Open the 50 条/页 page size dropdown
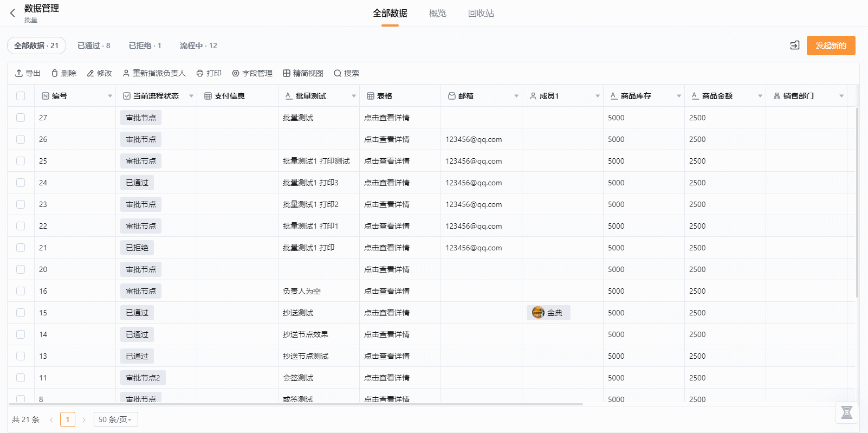Screen dimensions: 868x433 point(115,419)
